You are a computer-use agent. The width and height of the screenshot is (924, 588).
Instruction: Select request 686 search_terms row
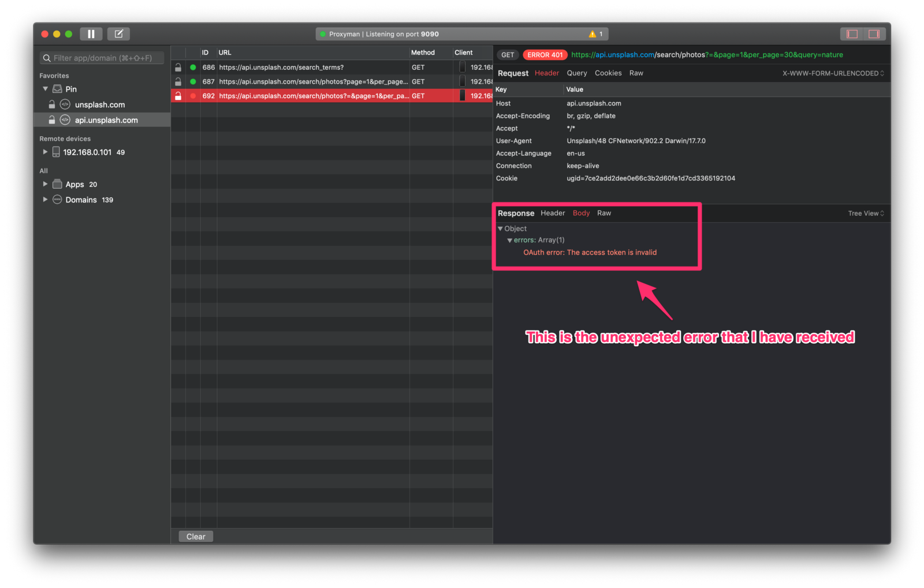click(x=331, y=68)
